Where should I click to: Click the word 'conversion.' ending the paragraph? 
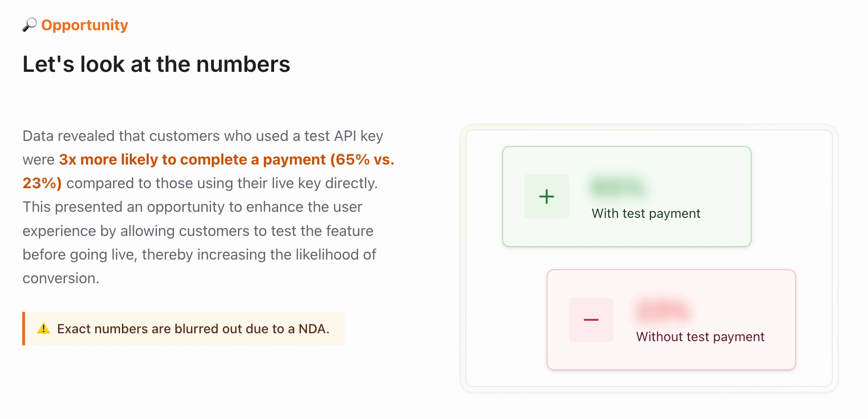point(61,278)
